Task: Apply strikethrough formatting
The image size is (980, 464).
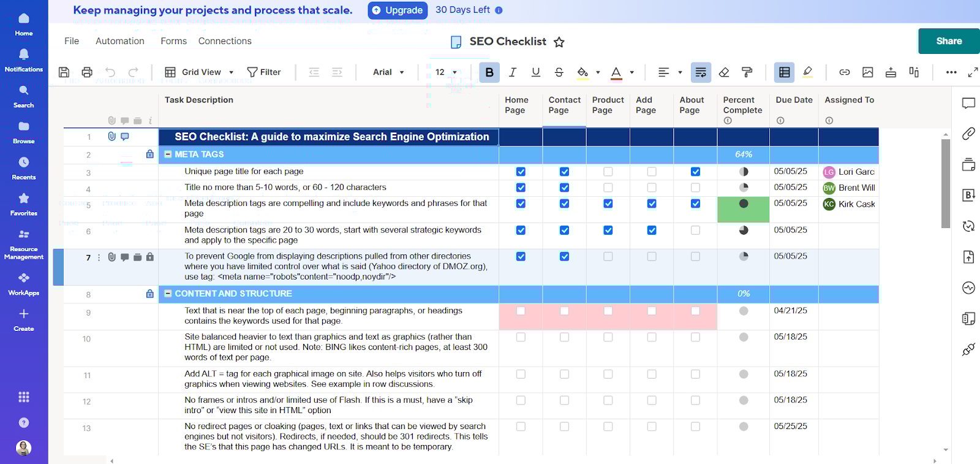Action: click(x=559, y=72)
